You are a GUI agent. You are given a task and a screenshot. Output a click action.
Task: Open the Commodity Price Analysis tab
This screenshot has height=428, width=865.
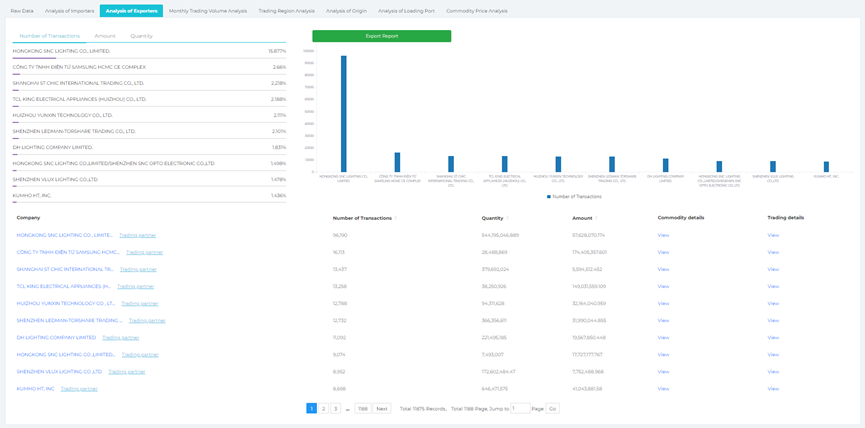click(476, 11)
